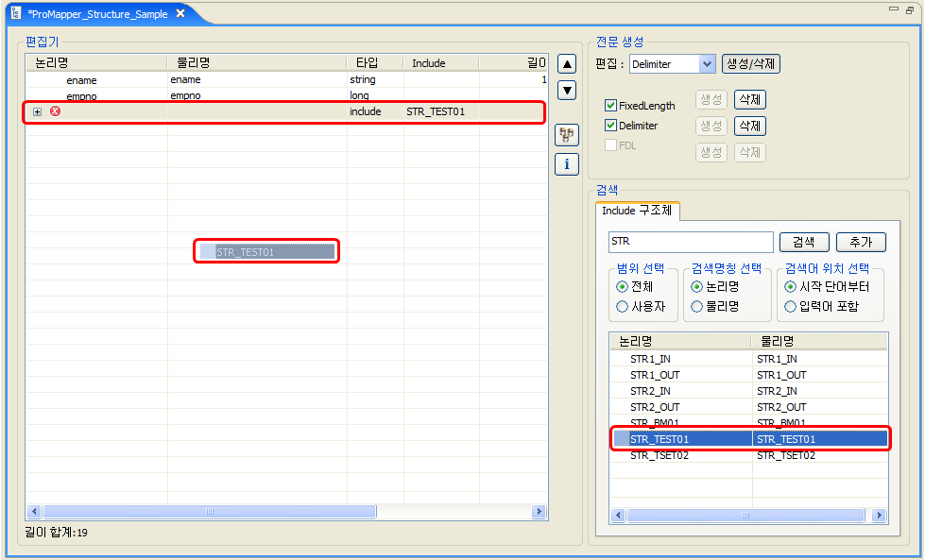
Task: Click the move row up arrow icon
Action: tap(566, 63)
